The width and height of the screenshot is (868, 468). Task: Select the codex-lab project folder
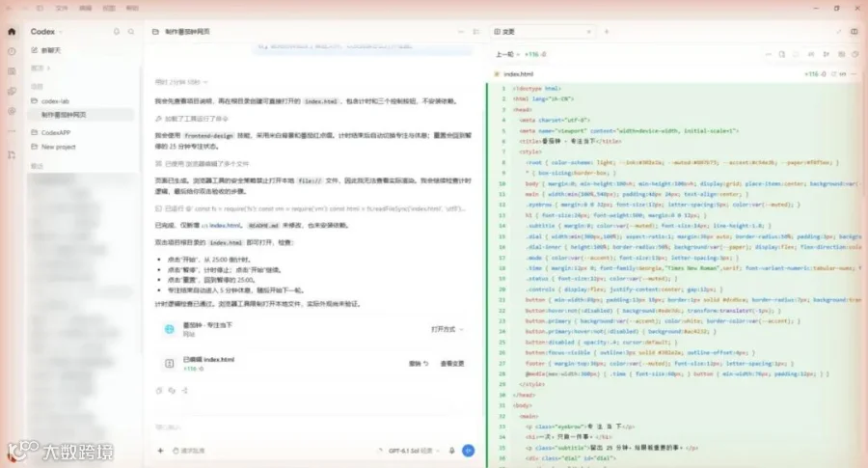point(50,101)
